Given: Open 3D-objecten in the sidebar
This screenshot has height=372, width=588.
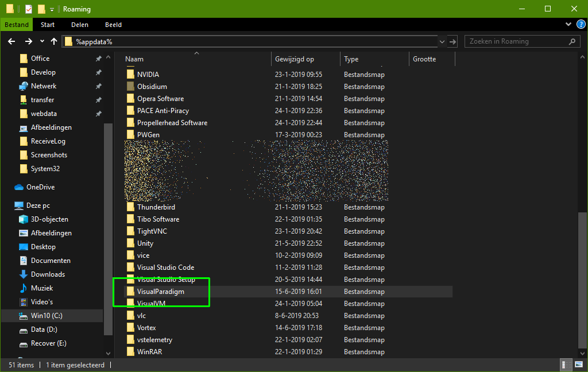Looking at the screenshot, I should pos(49,219).
